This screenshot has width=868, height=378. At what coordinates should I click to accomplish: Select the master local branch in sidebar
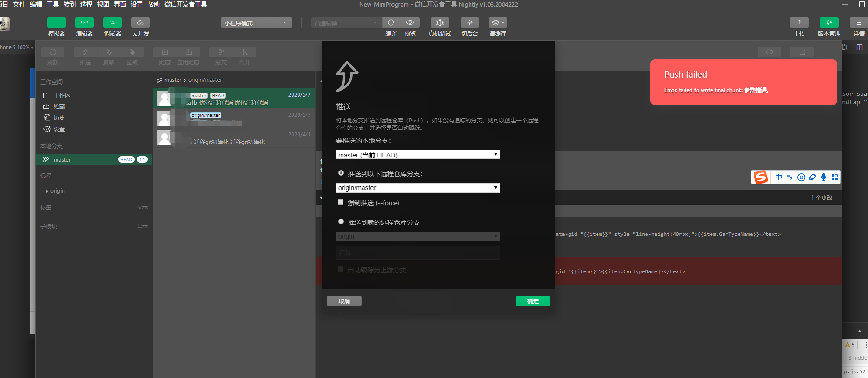point(94,160)
